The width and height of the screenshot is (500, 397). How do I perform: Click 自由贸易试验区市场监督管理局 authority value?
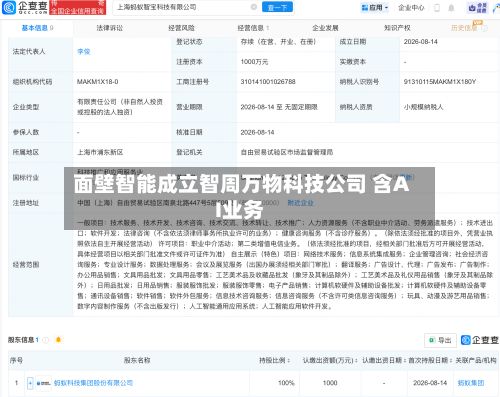[287, 152]
